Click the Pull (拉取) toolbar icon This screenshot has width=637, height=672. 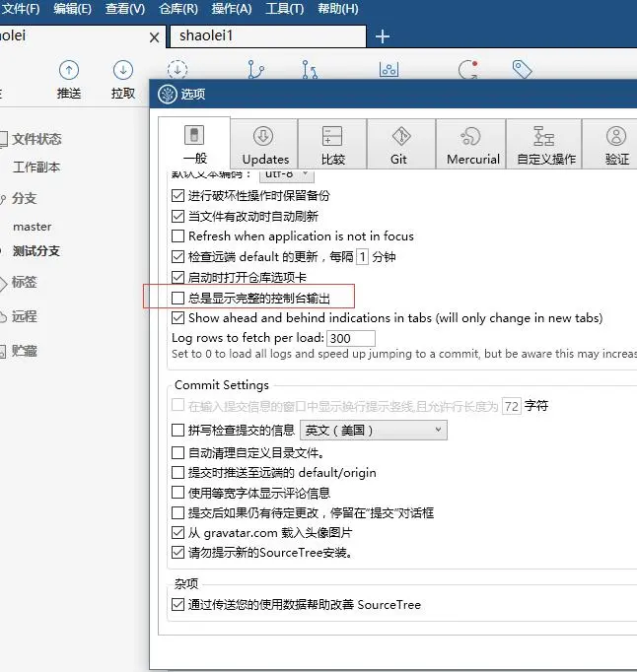123,70
